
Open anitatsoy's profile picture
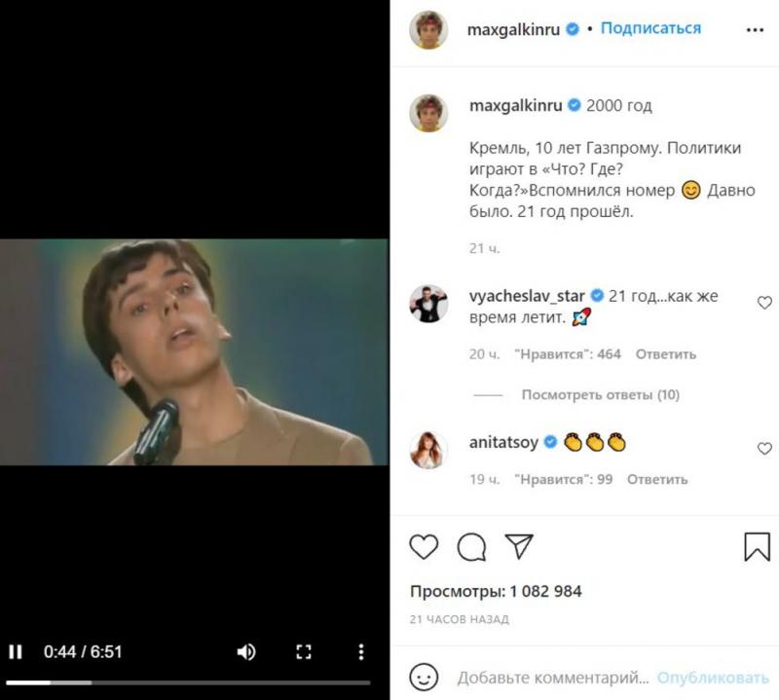[428, 449]
